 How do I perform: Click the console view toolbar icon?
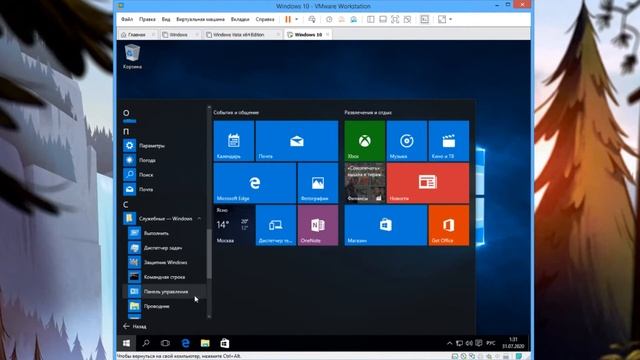424,19
